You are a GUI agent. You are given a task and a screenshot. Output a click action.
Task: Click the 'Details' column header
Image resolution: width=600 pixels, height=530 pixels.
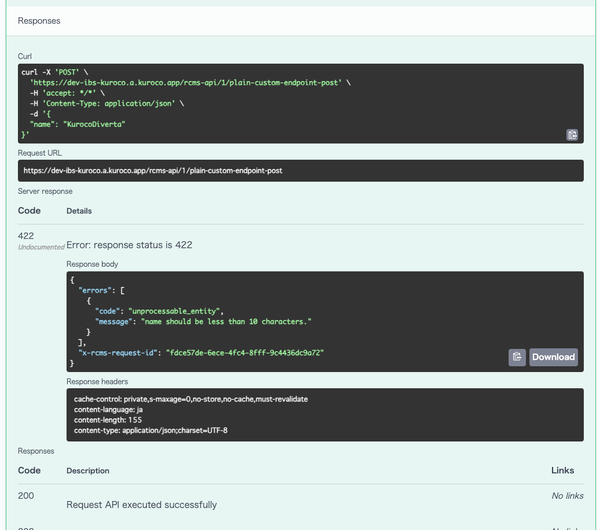pos(79,211)
